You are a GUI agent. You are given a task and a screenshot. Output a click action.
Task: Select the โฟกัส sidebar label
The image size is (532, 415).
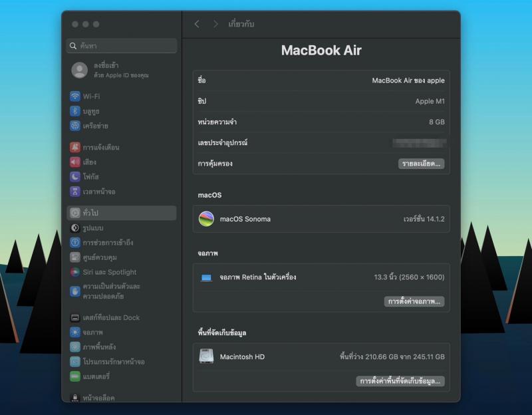click(91, 176)
